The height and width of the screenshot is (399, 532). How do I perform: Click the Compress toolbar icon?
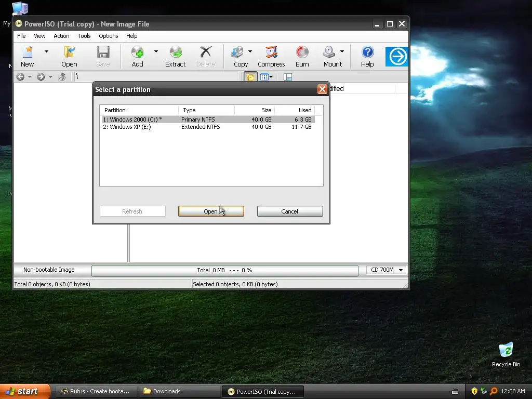click(271, 56)
